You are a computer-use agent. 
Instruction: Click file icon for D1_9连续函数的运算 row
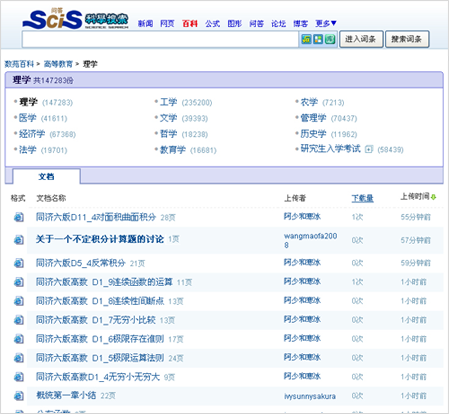point(19,282)
